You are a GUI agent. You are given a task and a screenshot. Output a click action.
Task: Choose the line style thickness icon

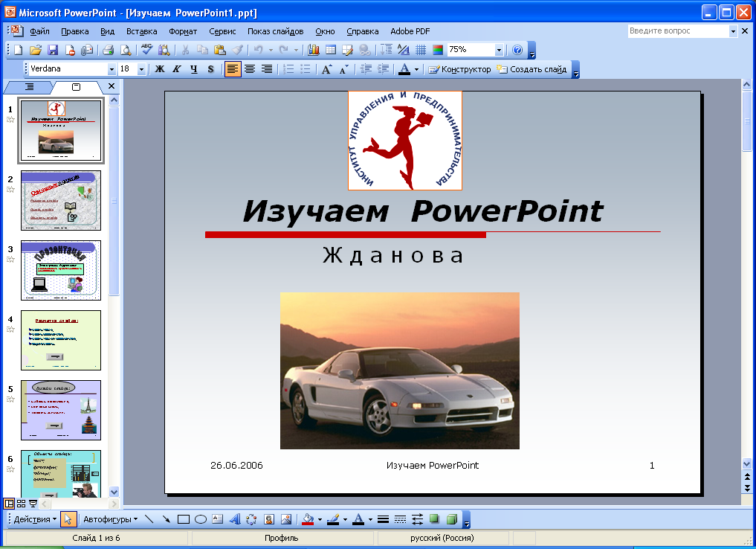click(x=384, y=519)
